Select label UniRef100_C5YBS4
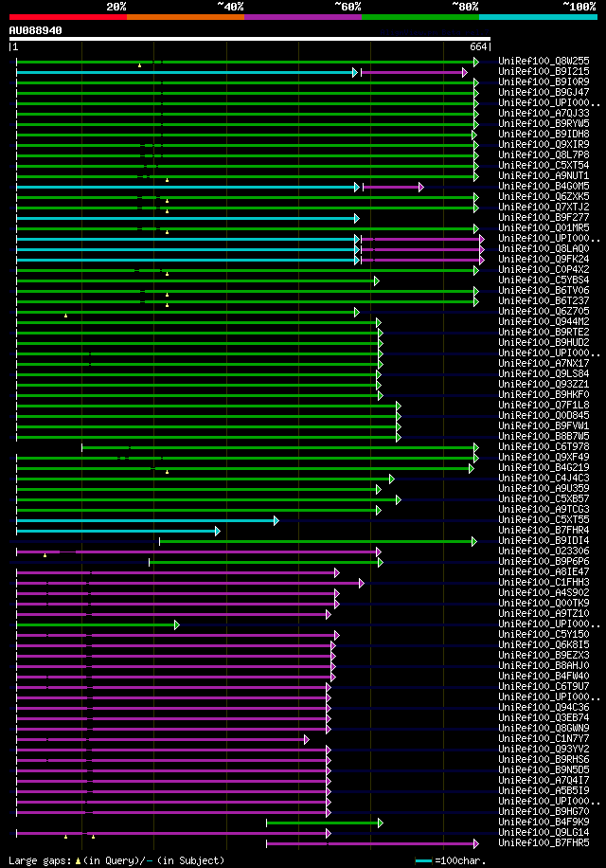Screen dimensions: 606x868 [x=544, y=280]
